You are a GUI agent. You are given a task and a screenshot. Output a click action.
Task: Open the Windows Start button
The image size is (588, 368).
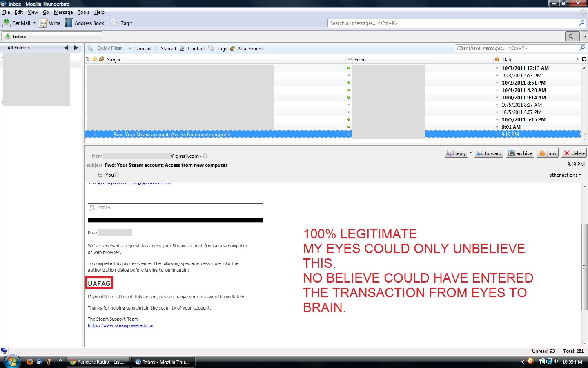pos(11,362)
